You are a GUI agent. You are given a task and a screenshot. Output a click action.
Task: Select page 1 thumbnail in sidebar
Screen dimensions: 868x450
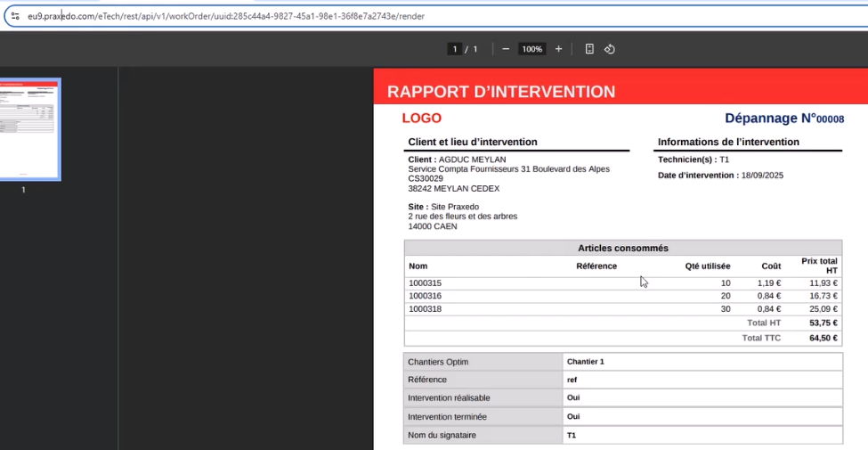click(28, 129)
